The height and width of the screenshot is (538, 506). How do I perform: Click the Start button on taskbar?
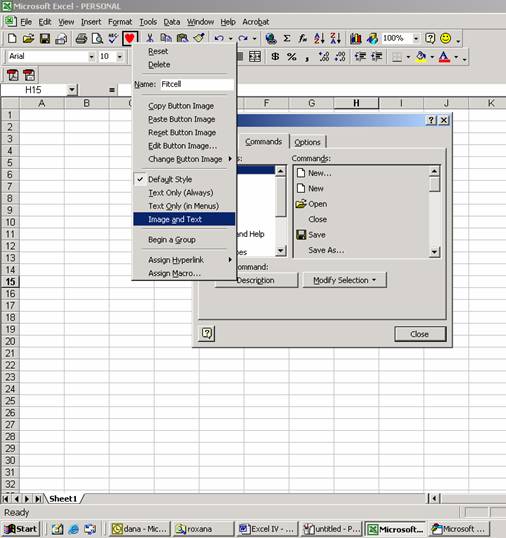[x=21, y=529]
